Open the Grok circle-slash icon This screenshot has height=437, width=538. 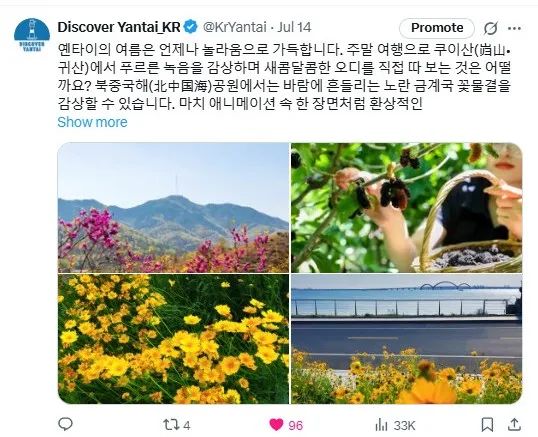coord(490,28)
